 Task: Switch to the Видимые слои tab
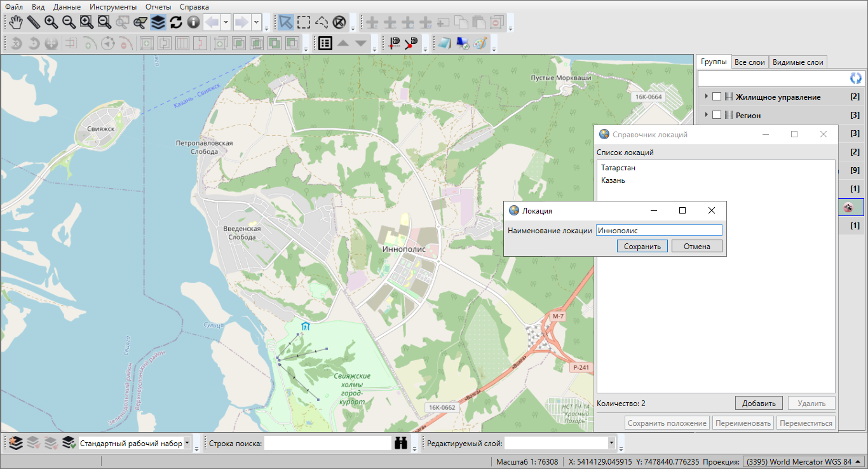[x=797, y=62]
